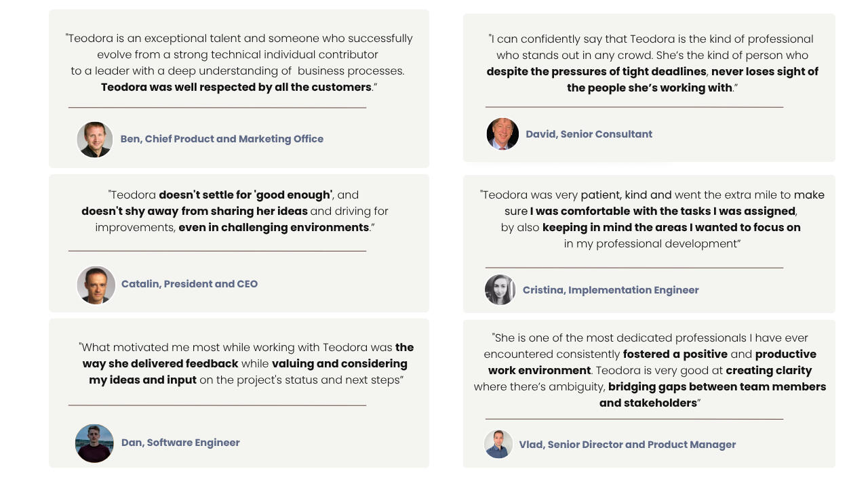The height and width of the screenshot is (488, 868).
Task: Click the quote about most dedicated professionals
Action: (650, 371)
